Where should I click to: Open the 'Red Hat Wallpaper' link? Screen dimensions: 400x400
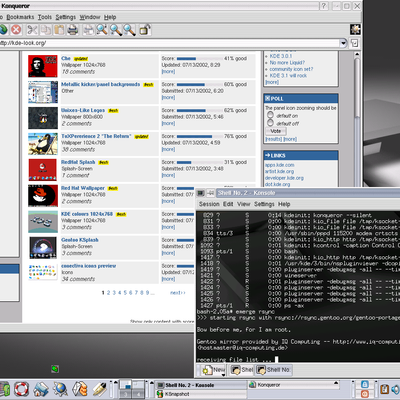(x=83, y=188)
